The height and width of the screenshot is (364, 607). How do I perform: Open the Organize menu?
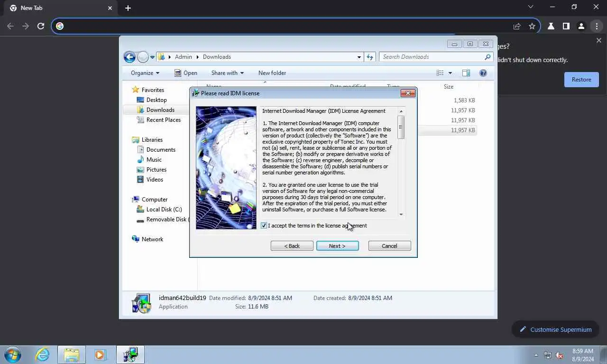(x=145, y=73)
